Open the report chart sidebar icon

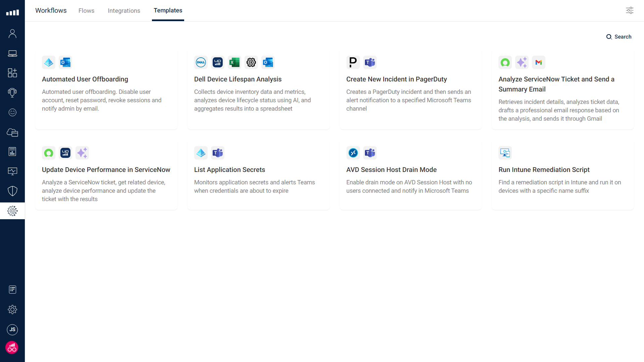pyautogui.click(x=12, y=152)
